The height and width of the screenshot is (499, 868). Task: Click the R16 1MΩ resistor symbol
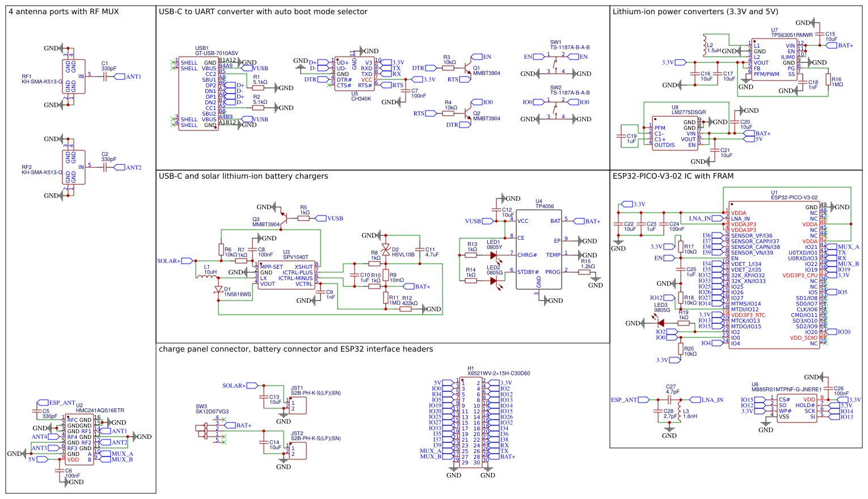click(x=828, y=79)
